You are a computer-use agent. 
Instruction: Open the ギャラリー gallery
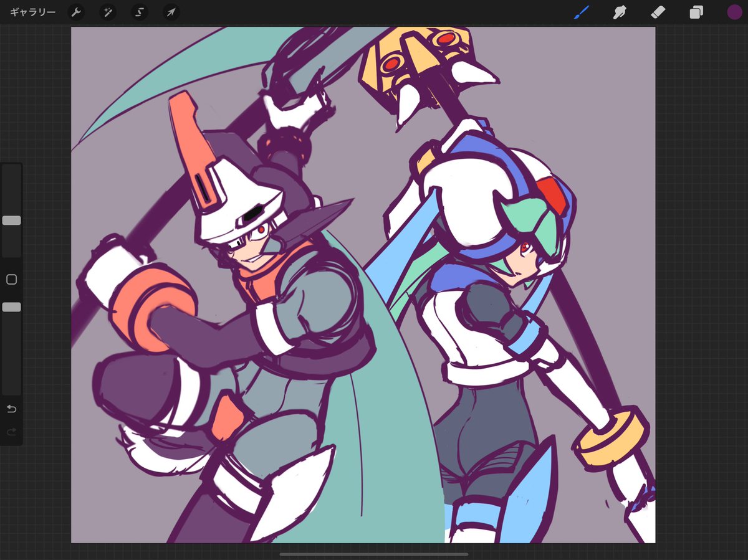click(x=32, y=12)
